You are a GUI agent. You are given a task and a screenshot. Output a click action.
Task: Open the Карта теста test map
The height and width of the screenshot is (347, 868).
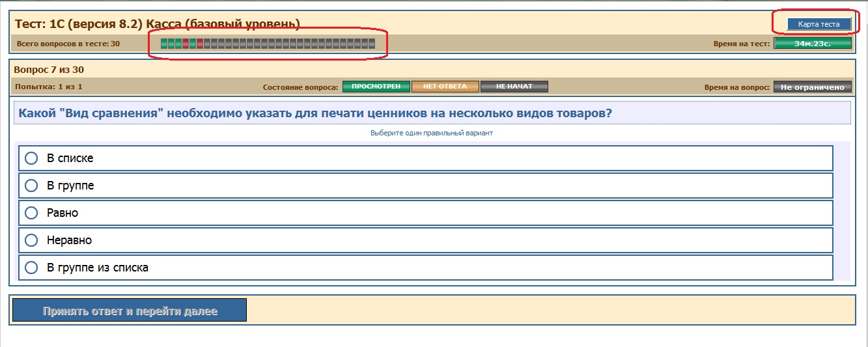(819, 24)
